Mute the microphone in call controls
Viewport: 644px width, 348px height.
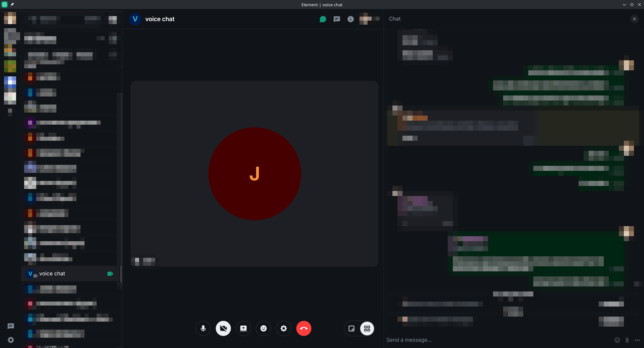pos(203,328)
